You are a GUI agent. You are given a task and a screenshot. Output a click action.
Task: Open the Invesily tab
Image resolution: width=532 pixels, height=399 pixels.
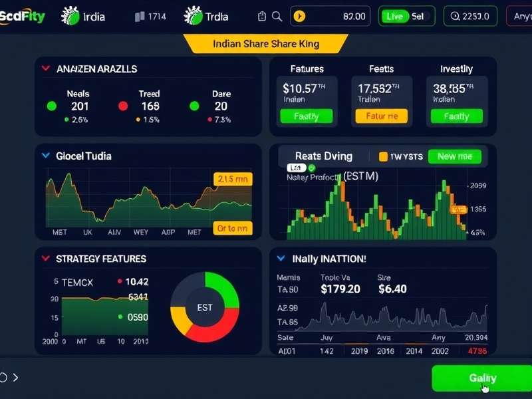pyautogui.click(x=456, y=68)
